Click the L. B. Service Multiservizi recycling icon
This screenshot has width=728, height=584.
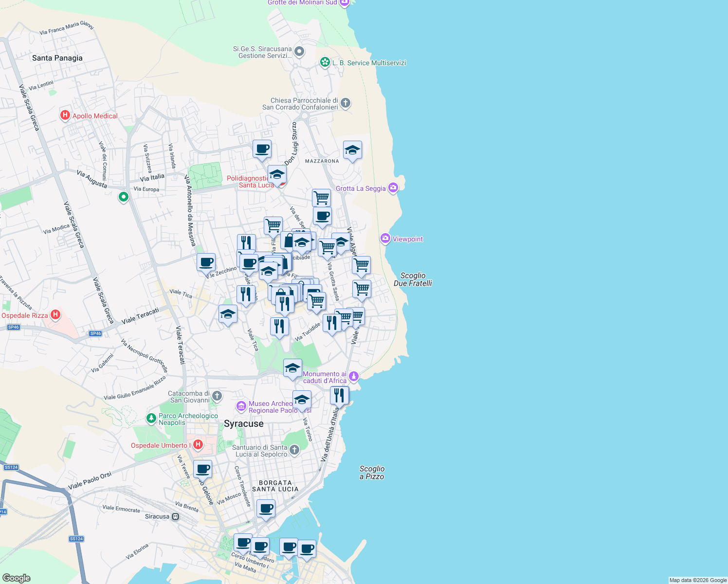tap(325, 62)
